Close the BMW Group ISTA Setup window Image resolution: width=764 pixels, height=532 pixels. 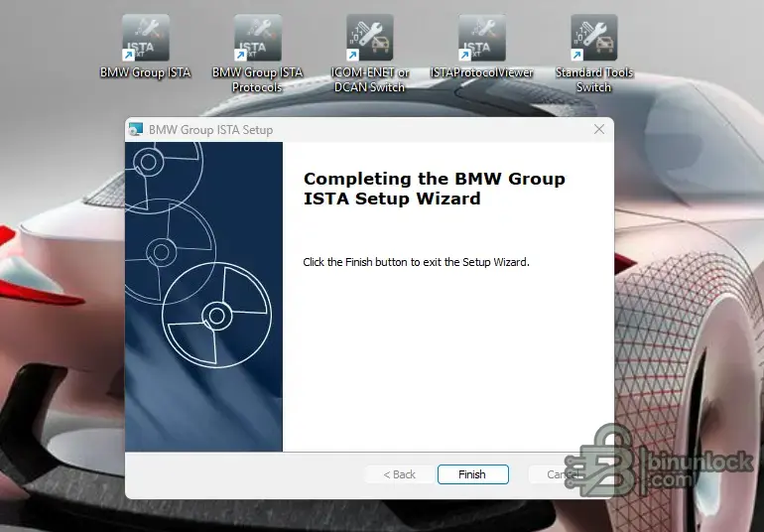click(x=599, y=129)
